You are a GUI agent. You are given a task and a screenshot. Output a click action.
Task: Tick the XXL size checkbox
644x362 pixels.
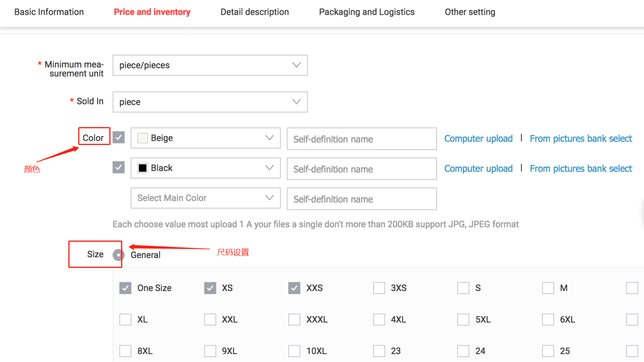tap(210, 320)
